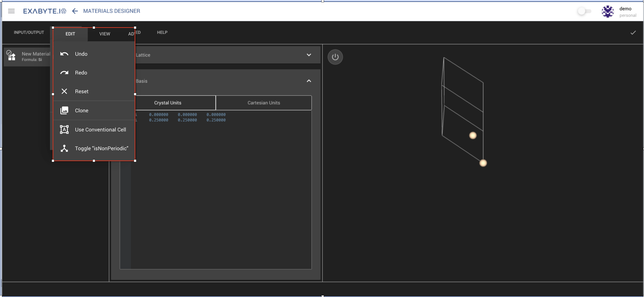The image size is (644, 297).
Task: Click the INPUT/OUTPUT tab
Action: point(28,32)
